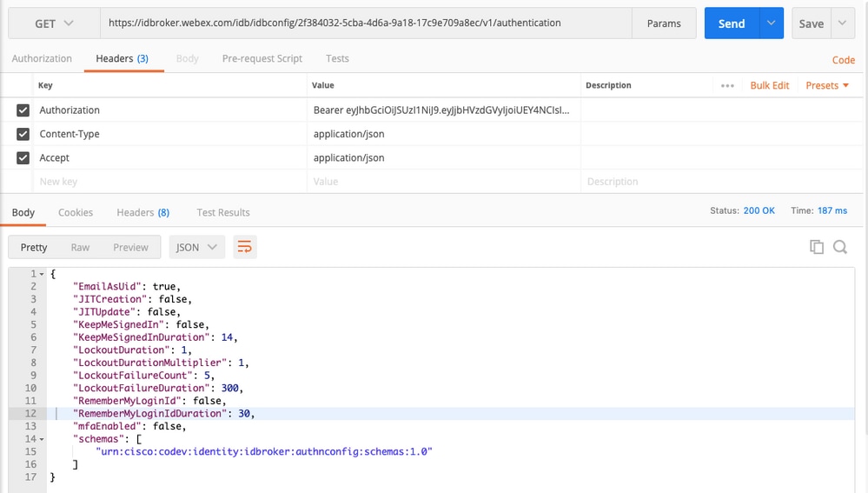Collapse the schemas array at line 14
868x493 pixels.
[41, 437]
